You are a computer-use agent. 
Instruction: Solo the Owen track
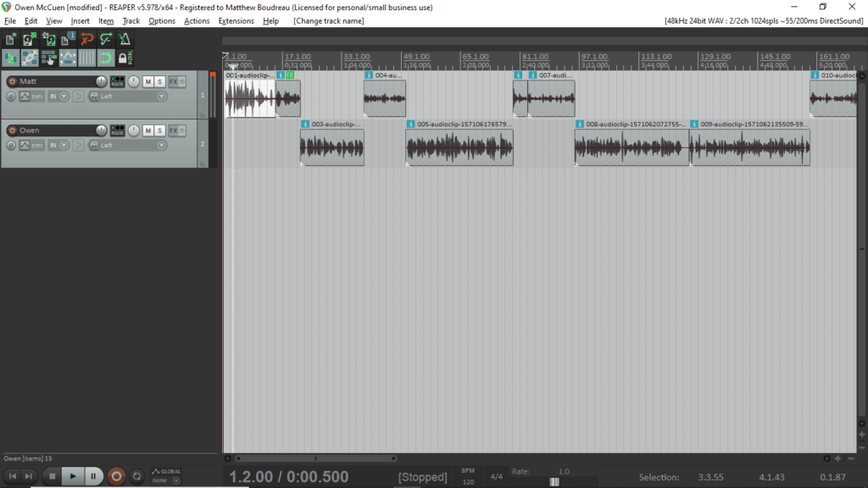pos(159,130)
